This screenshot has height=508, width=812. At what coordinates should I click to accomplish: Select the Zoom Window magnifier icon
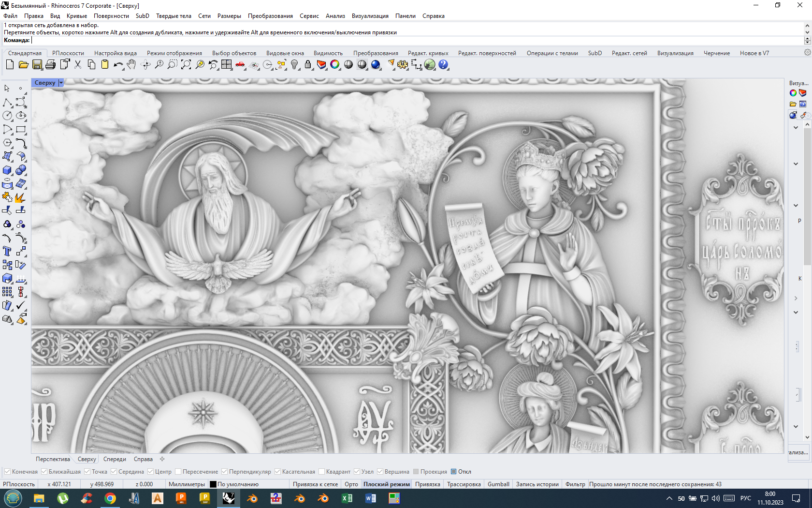172,64
